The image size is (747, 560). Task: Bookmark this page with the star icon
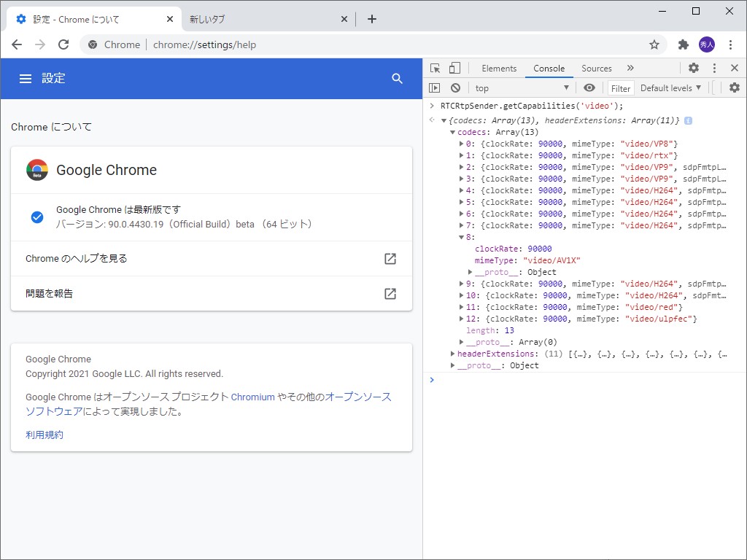656,44
